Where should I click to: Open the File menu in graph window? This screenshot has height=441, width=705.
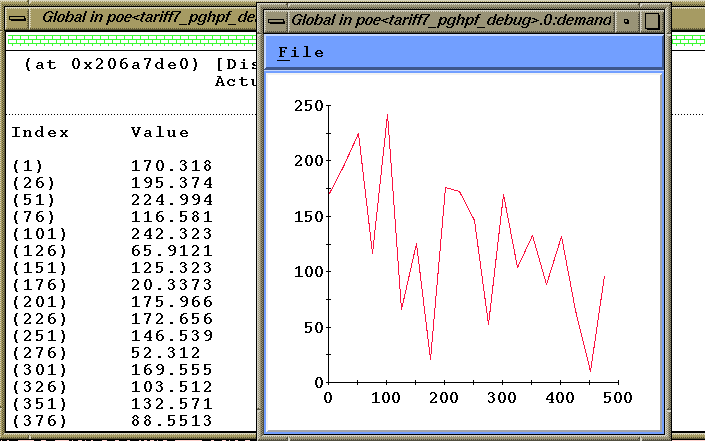click(x=301, y=53)
